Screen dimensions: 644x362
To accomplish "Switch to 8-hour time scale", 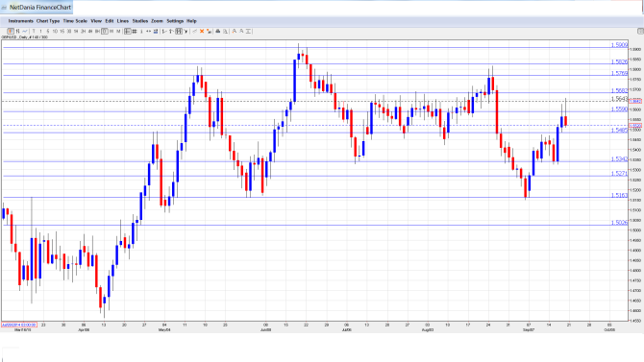I will click(x=97, y=31).
